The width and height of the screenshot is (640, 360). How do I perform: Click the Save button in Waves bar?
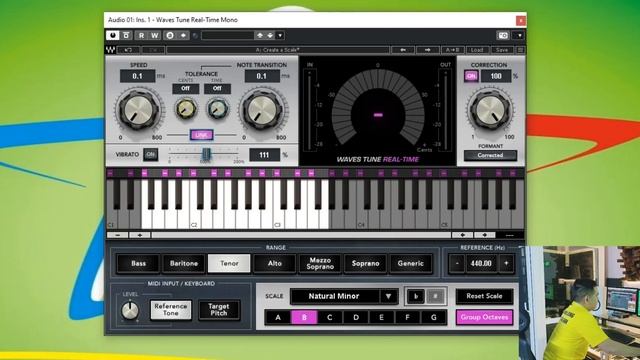[502, 50]
